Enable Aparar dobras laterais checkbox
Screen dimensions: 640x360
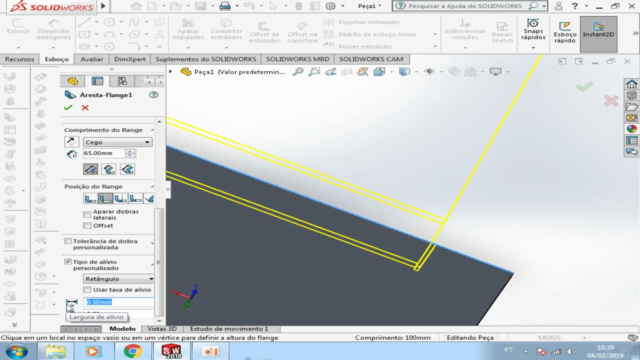[x=87, y=214]
